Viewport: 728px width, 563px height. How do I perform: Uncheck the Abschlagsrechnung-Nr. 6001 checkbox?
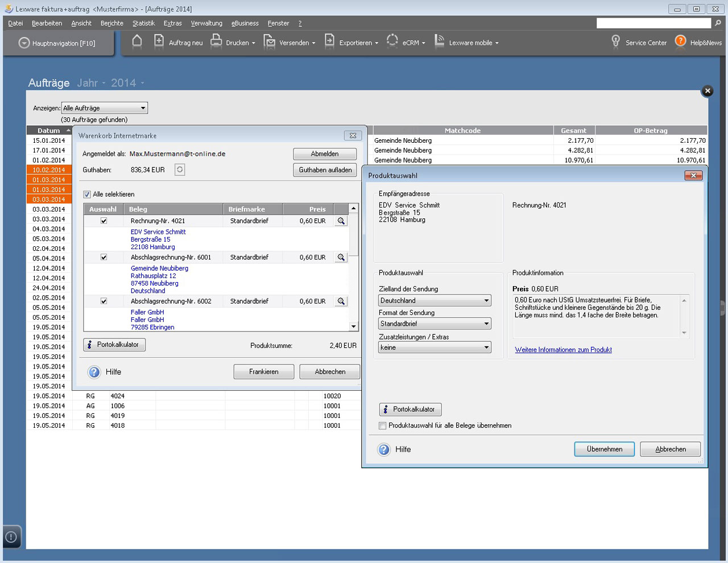104,257
